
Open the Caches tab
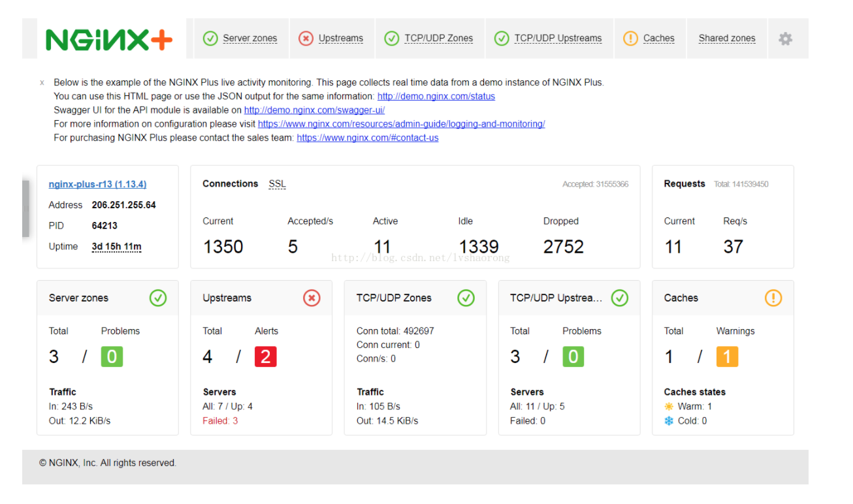click(658, 39)
